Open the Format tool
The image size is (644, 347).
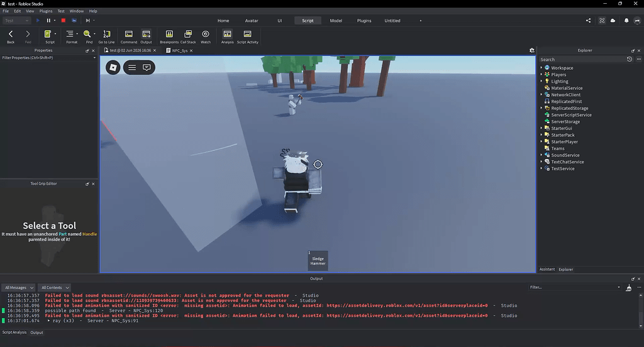click(x=71, y=36)
